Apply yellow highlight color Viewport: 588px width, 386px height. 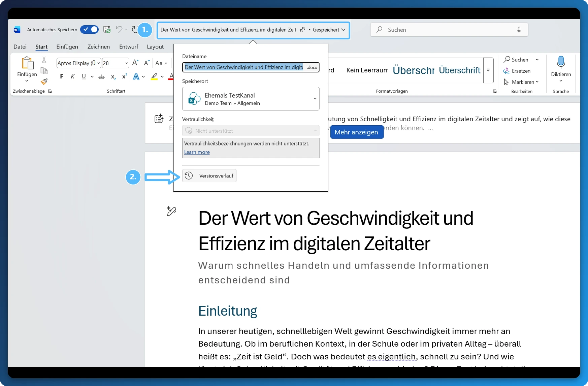pyautogui.click(x=154, y=76)
